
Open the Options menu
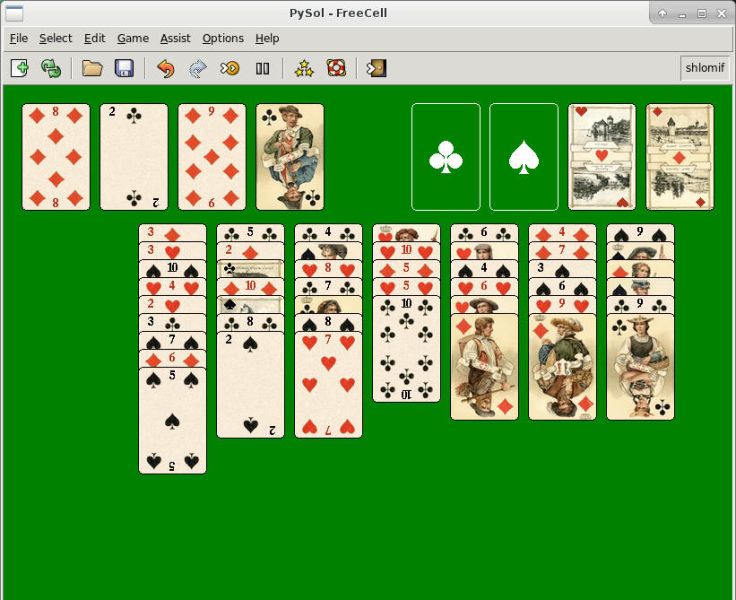(223, 38)
